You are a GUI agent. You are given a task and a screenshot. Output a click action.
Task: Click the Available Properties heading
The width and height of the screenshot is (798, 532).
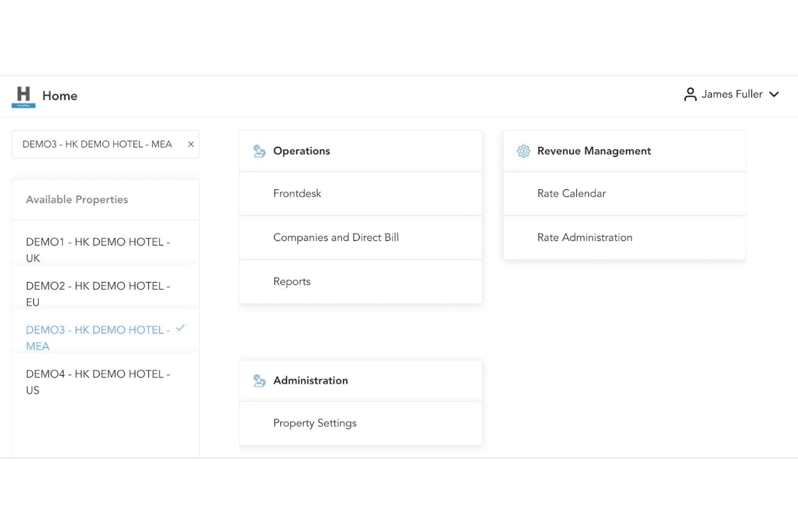click(x=77, y=200)
